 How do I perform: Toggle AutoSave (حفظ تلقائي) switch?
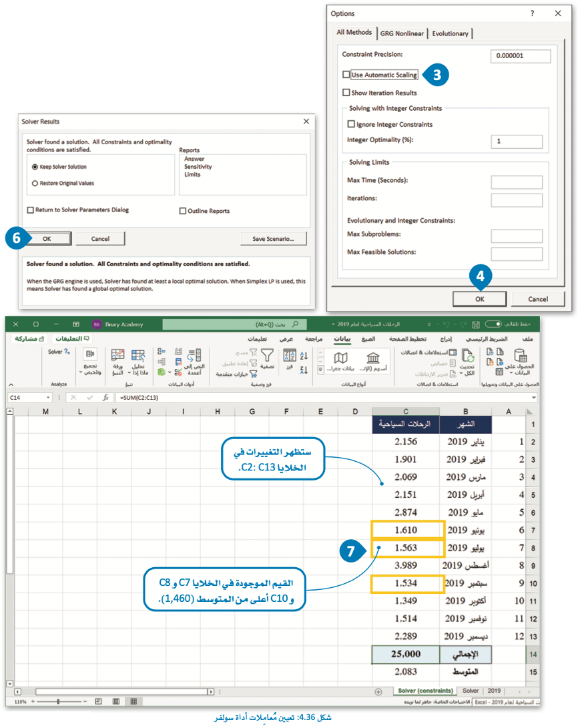pos(493,324)
